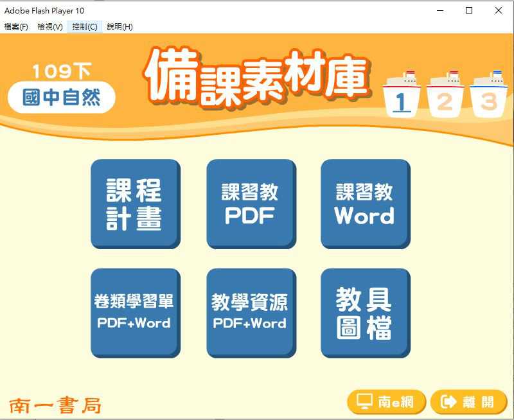The height and width of the screenshot is (420, 514).
Task: Click the 南一書局 logo text
Action: 55,406
